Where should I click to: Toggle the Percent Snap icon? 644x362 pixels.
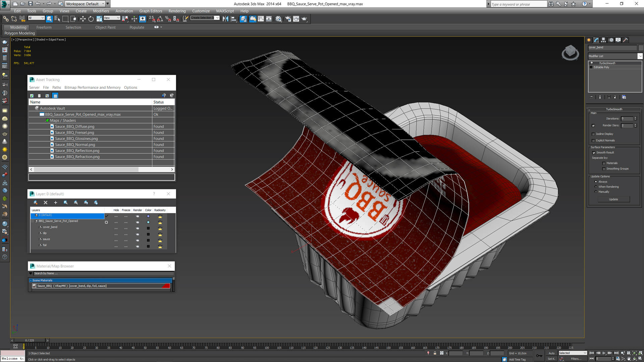point(168,19)
